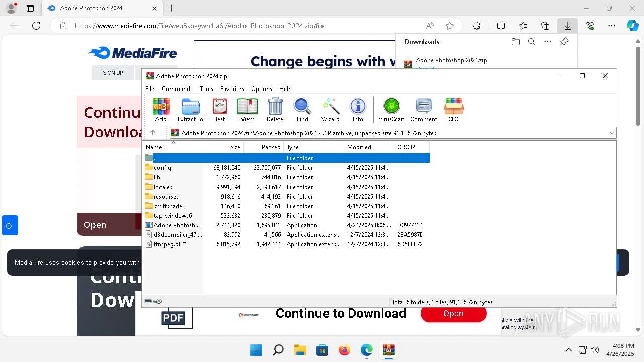Run VirusScan from the toolbar

click(391, 110)
